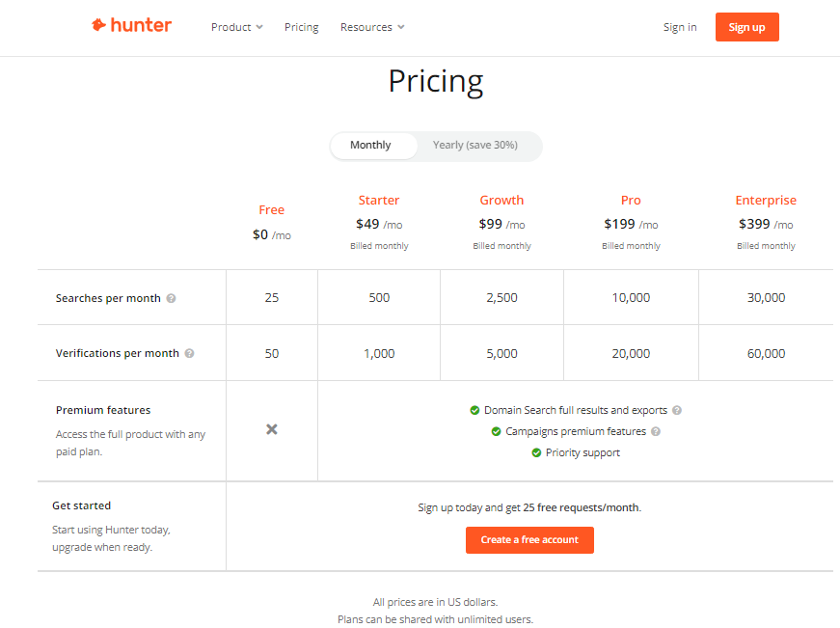Screen dimensions: 840x628
Task: Click the $399 /mo Enterprise price
Action: (766, 225)
